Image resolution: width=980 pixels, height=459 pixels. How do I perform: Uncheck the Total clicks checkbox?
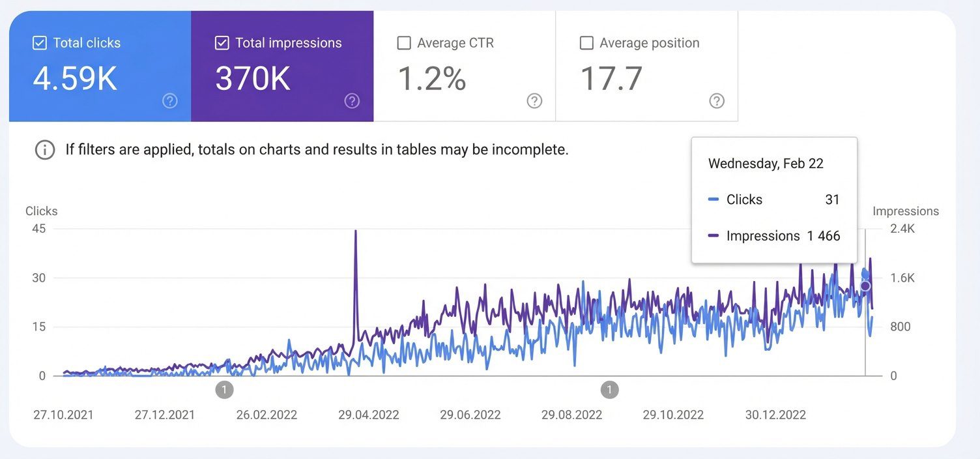[40, 43]
